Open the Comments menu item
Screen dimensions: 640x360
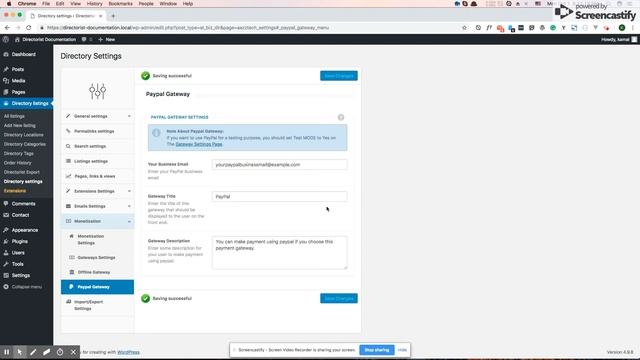[x=23, y=204]
